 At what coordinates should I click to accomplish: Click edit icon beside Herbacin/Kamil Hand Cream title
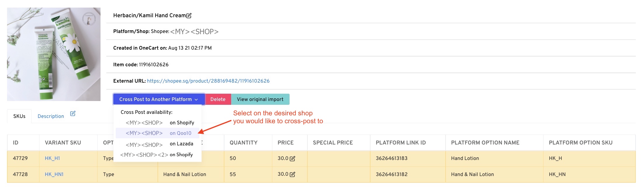pos(189,15)
